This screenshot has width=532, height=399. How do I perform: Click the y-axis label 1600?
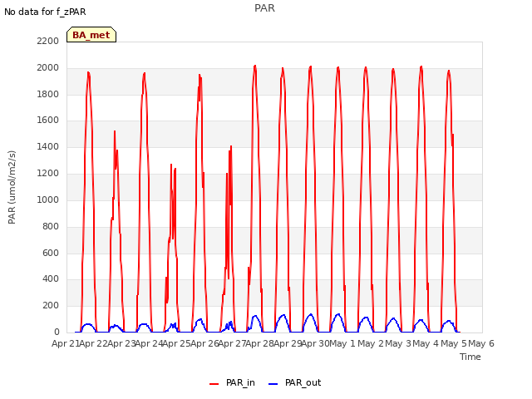[x=48, y=120]
